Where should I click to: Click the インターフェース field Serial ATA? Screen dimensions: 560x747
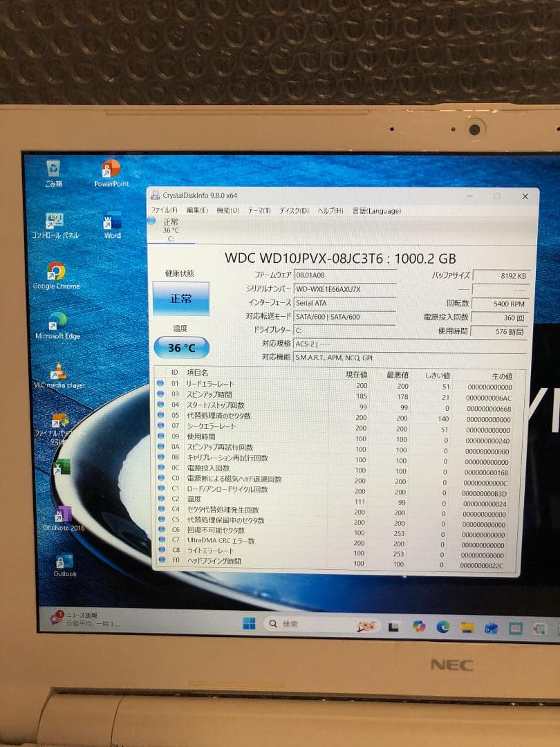pyautogui.click(x=345, y=303)
